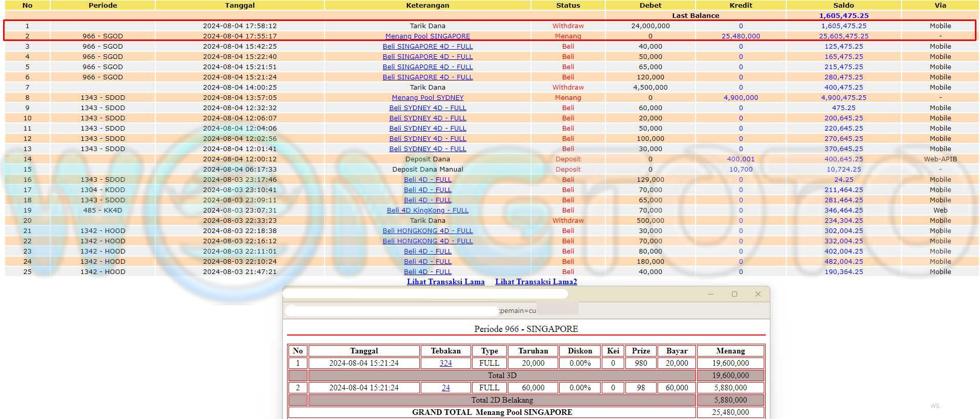Click tebakan number 24 link
The image size is (980, 419).
pos(445,388)
